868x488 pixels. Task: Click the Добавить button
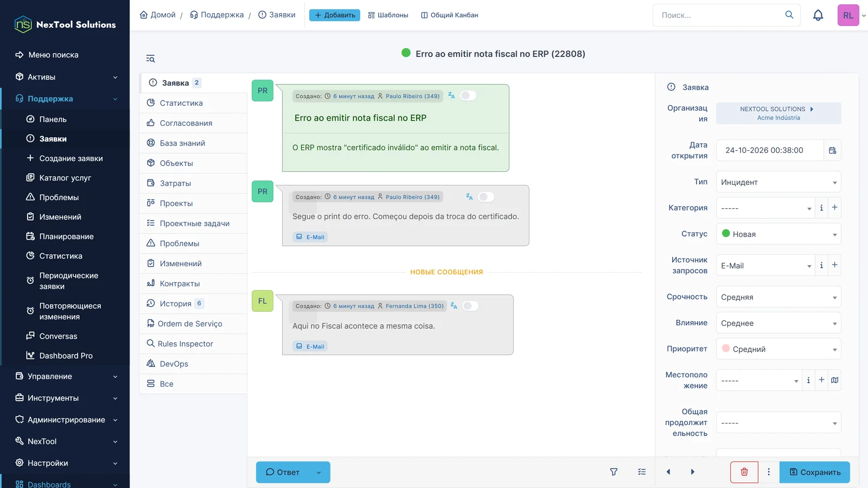pos(335,15)
